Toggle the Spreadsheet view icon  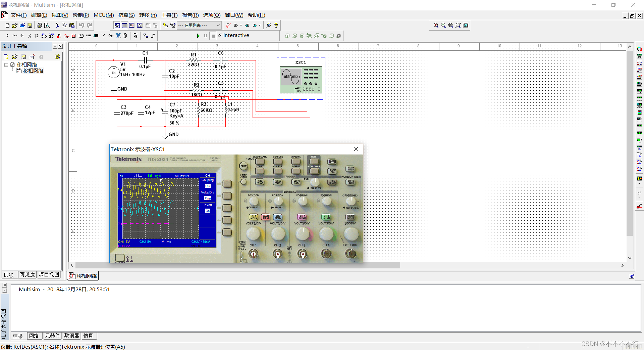[x=124, y=26]
